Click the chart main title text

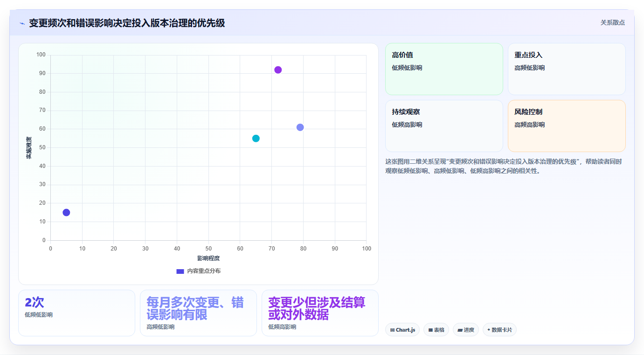point(127,23)
